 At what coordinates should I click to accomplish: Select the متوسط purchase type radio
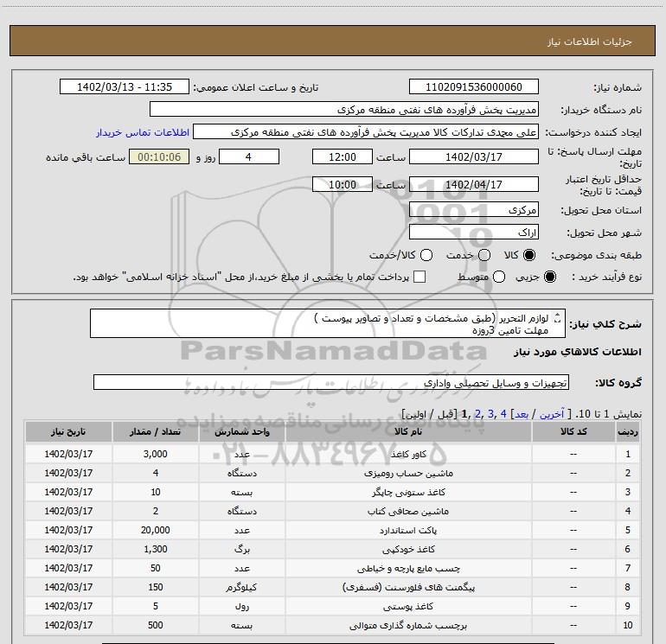pyautogui.click(x=499, y=277)
